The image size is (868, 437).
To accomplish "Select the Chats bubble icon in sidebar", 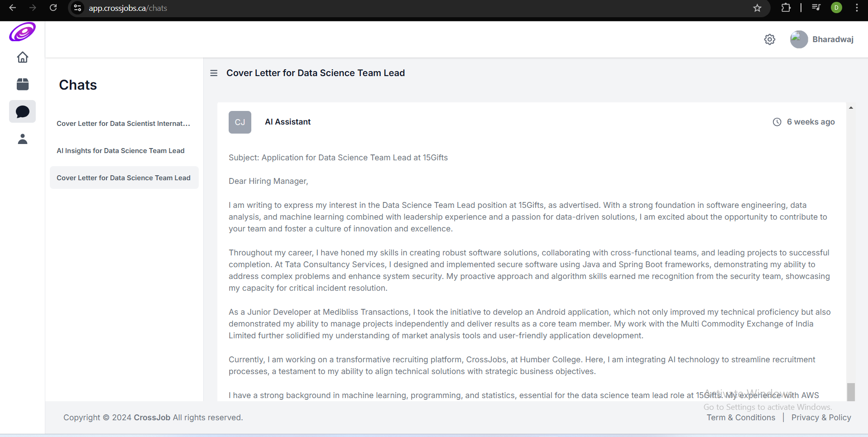I will (22, 111).
